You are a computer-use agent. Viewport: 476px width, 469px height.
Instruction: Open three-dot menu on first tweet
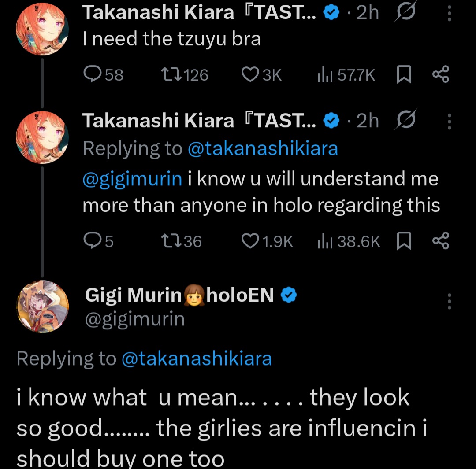[x=449, y=14]
